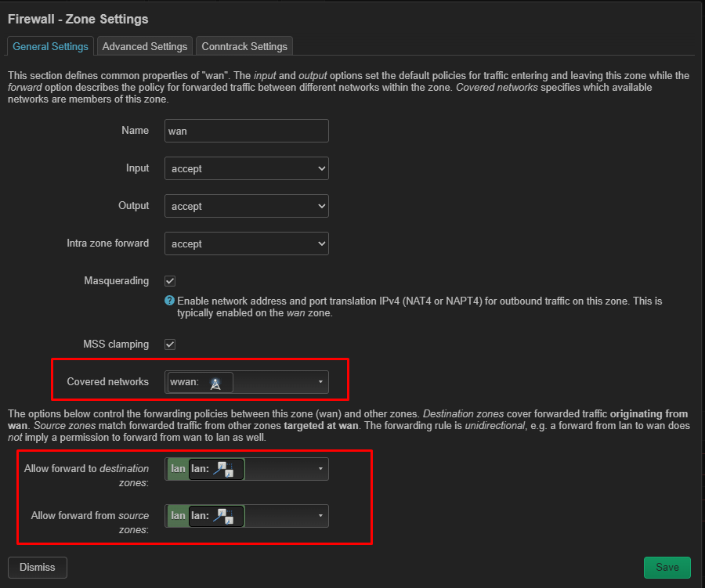This screenshot has width=705, height=588.
Task: Open the Output policy dropdown
Action: click(x=247, y=206)
